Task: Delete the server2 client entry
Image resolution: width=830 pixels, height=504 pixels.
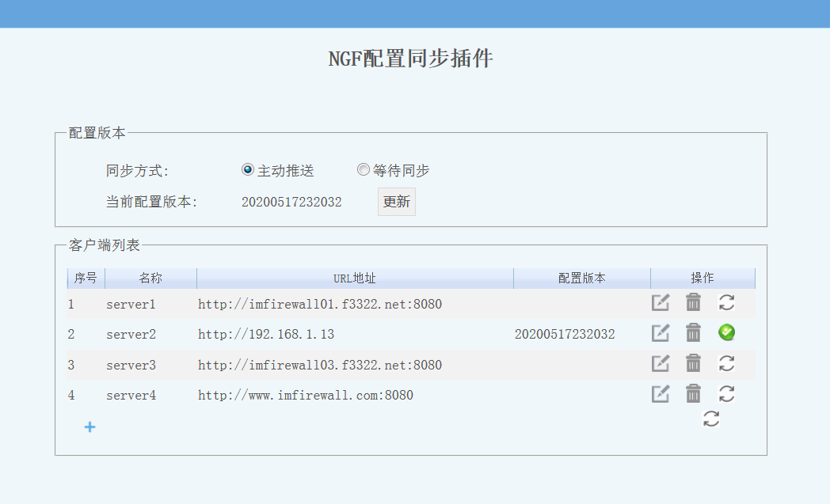Action: click(693, 333)
